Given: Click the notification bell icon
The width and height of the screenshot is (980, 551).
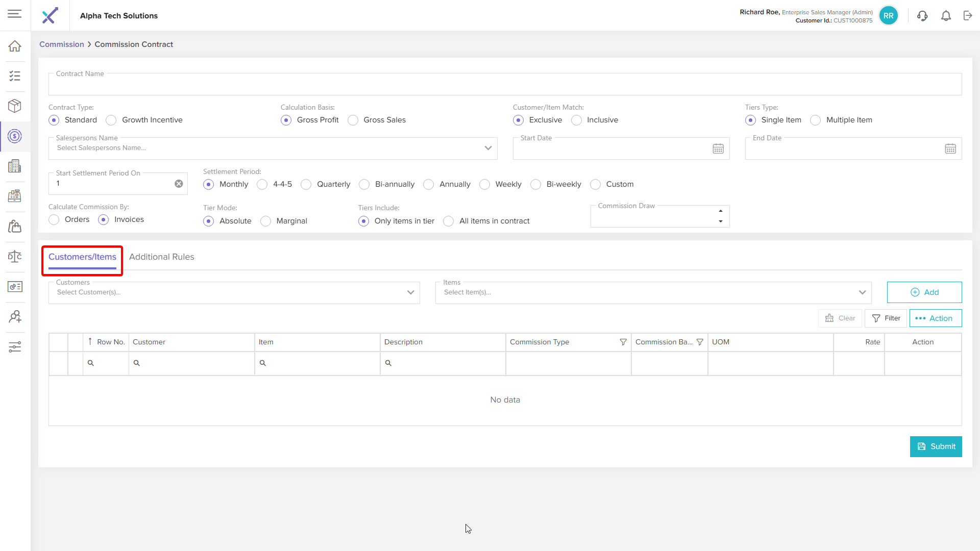Looking at the screenshot, I should (x=946, y=16).
